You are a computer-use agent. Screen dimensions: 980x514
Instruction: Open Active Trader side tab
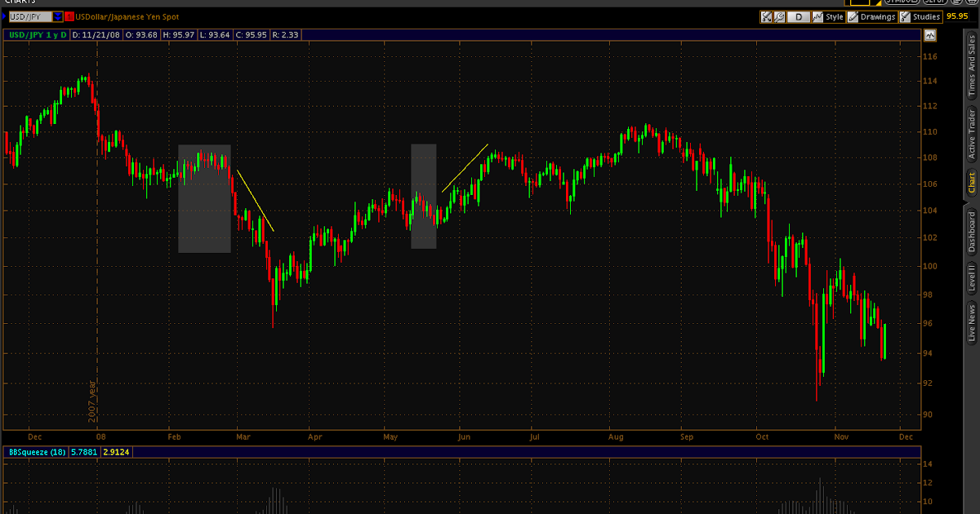coord(972,135)
